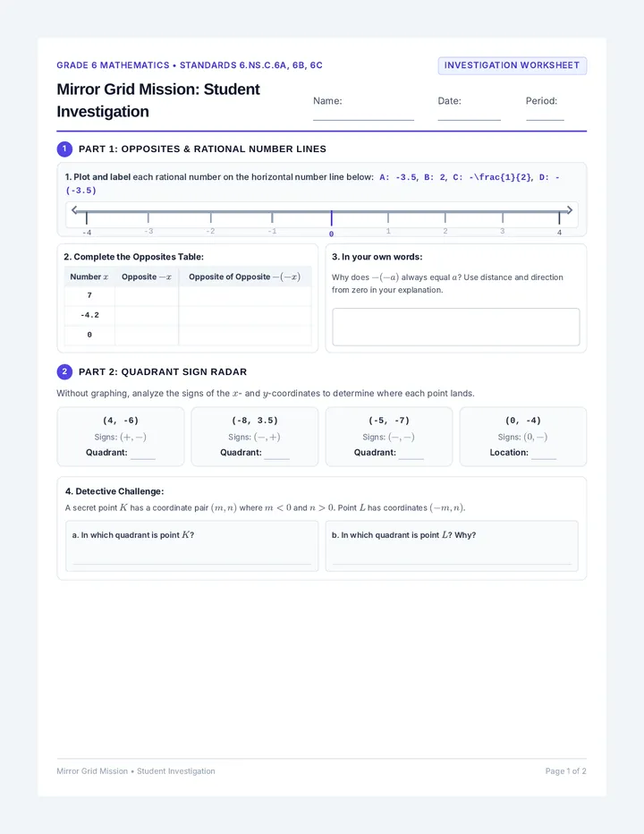Click the Quadrant blank for point (-8, 3.5)
Image resolution: width=644 pixels, height=834 pixels.
(276, 458)
